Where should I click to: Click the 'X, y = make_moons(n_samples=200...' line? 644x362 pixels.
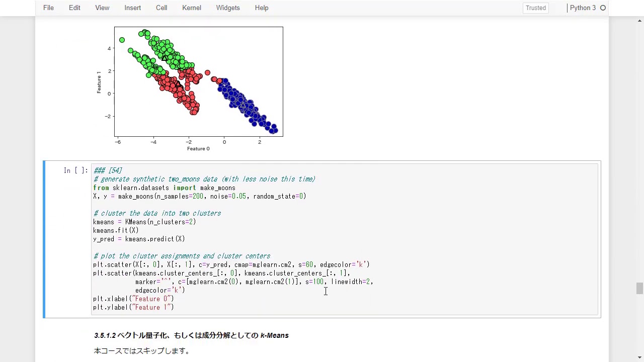(200, 196)
